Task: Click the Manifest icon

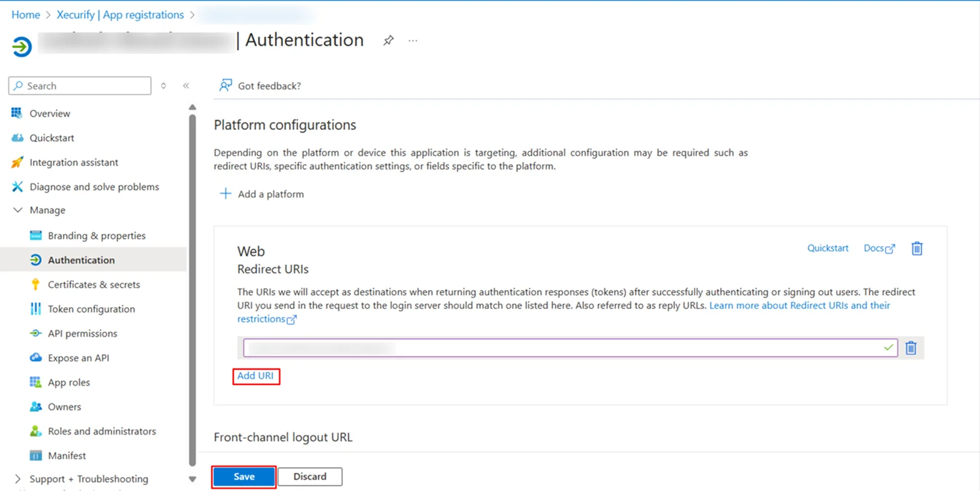Action: pos(36,455)
